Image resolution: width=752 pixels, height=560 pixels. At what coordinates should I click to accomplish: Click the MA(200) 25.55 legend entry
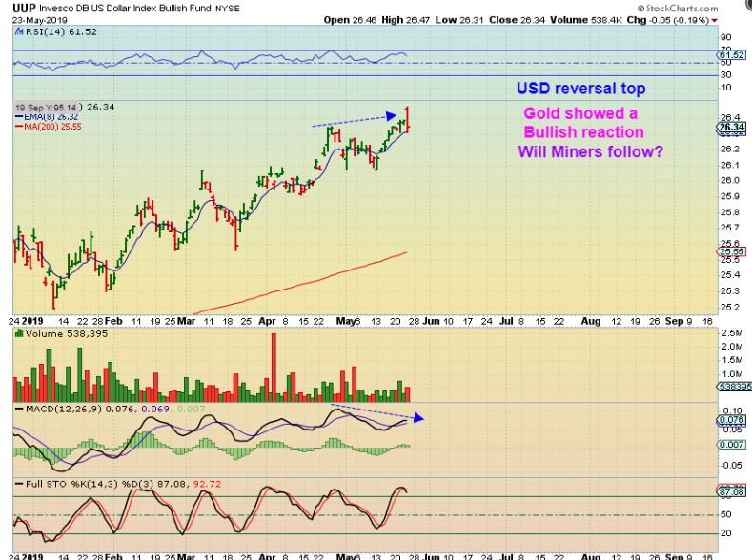(x=49, y=127)
